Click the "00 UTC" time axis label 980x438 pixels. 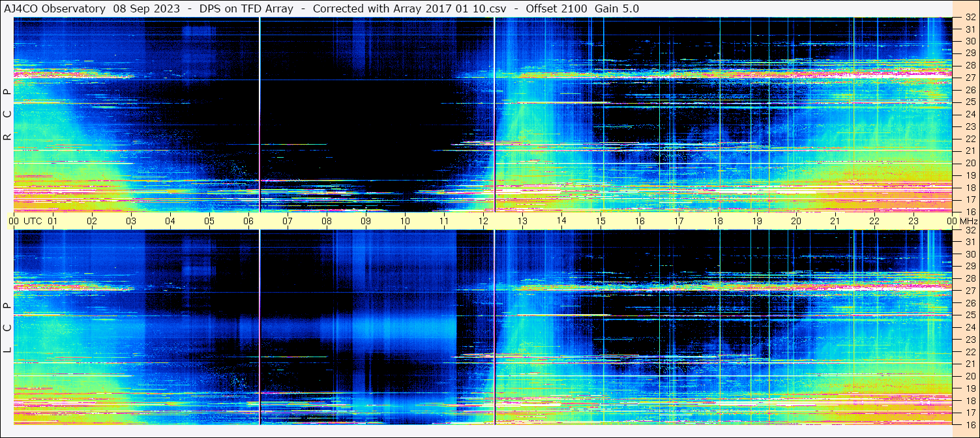(25, 221)
